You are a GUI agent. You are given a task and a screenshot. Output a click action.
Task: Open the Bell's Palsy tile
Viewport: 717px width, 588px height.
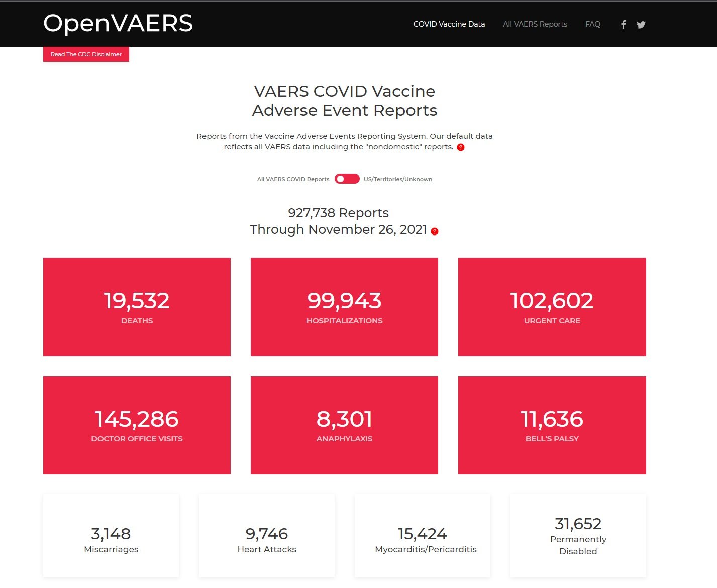[x=552, y=425]
